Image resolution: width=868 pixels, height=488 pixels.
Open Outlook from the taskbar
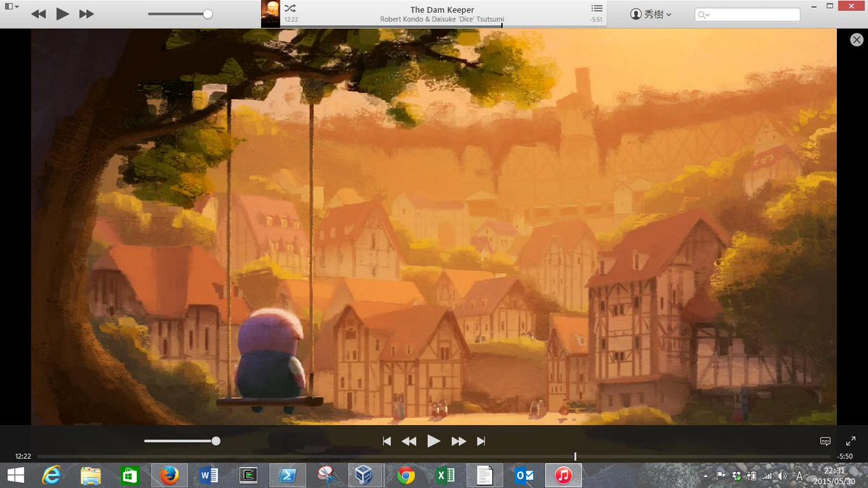point(524,475)
